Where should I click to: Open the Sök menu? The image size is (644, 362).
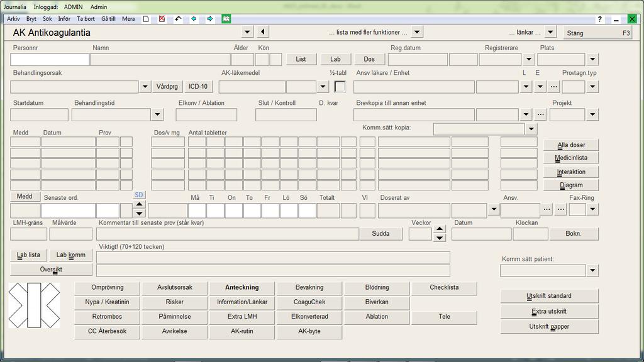pos(48,19)
